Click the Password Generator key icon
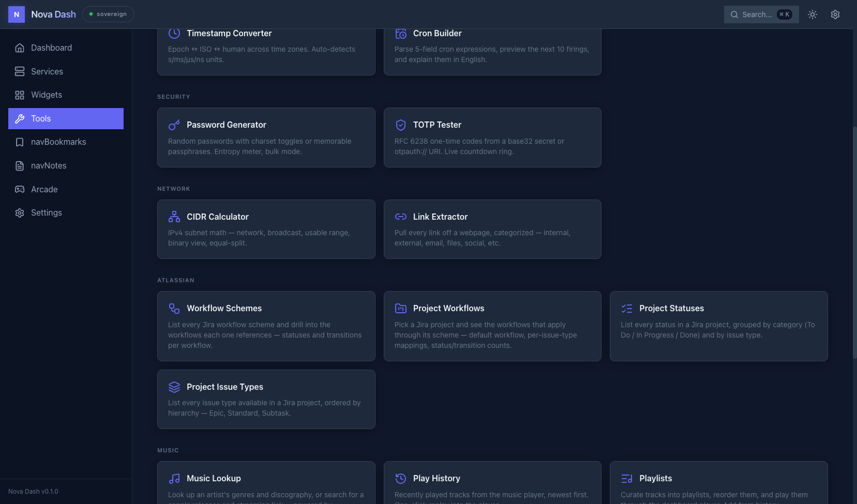 pyautogui.click(x=174, y=125)
